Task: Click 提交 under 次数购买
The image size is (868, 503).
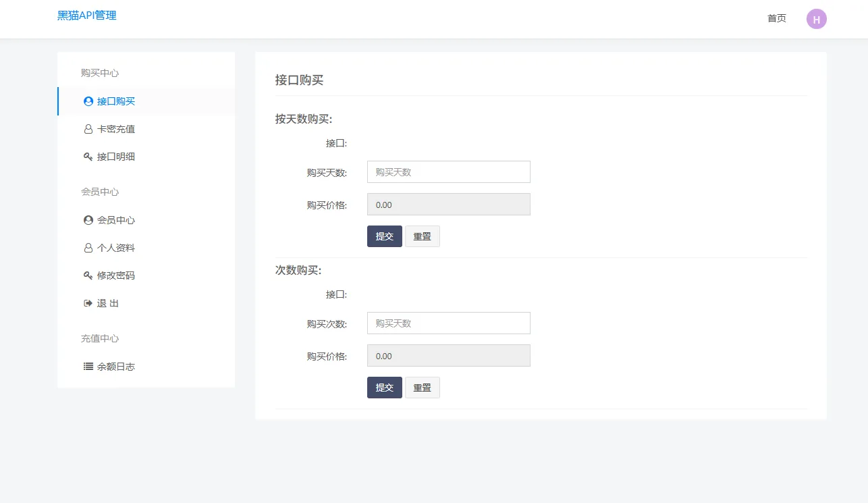Action: pyautogui.click(x=384, y=387)
